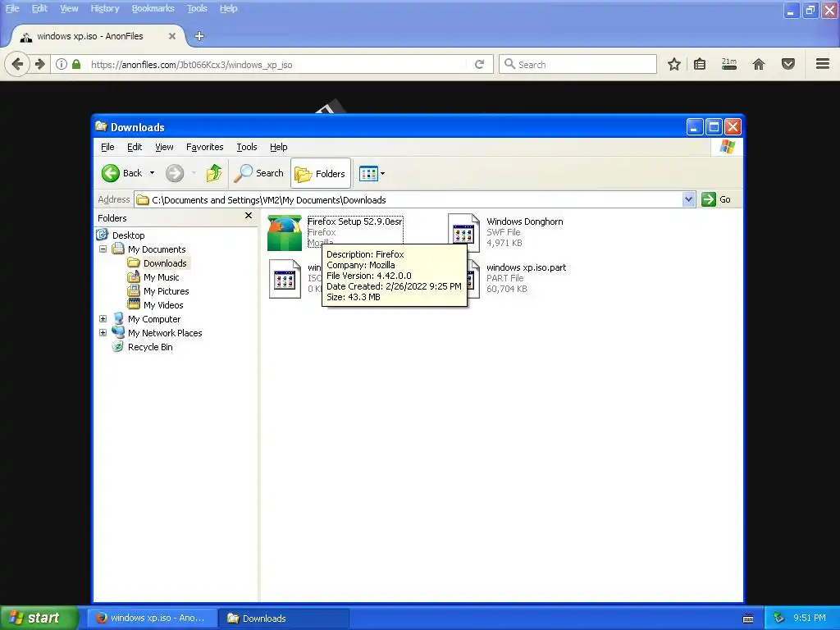Select My Network Places in tree

pos(165,333)
